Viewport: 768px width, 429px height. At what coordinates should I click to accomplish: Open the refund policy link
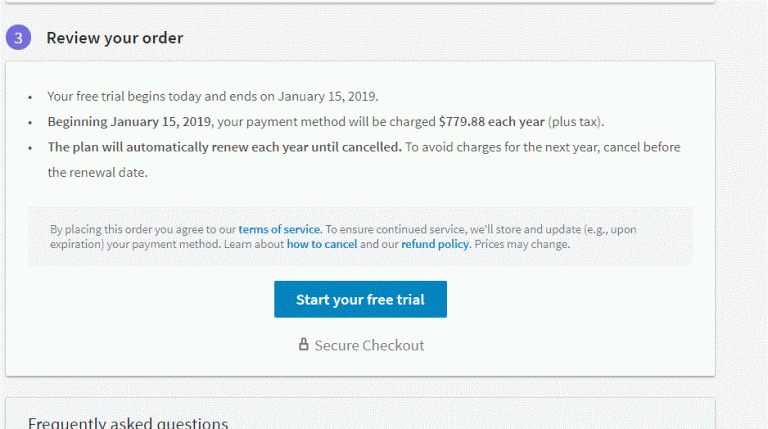tap(435, 244)
